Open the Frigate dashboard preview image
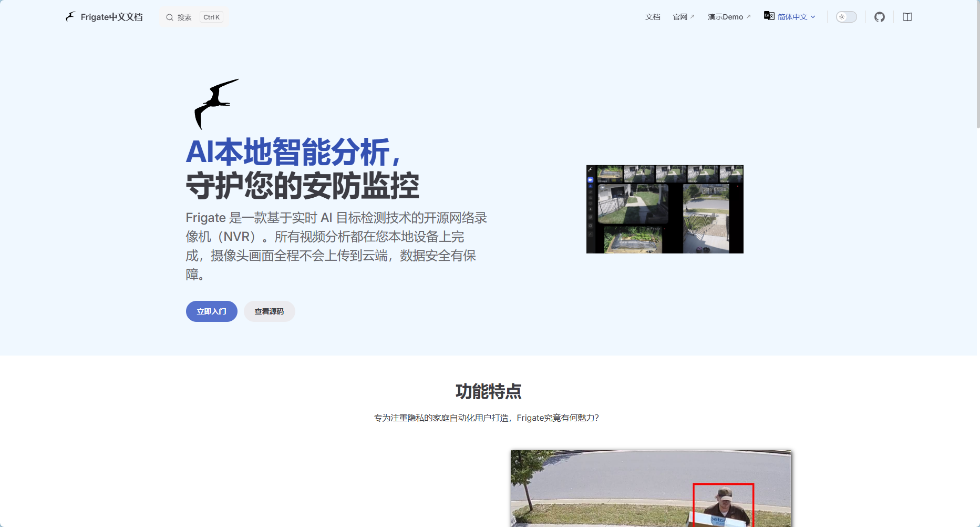This screenshot has width=980, height=527. click(665, 209)
